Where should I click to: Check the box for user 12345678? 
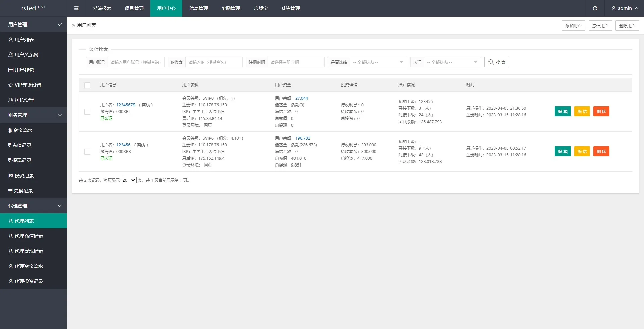pyautogui.click(x=87, y=112)
